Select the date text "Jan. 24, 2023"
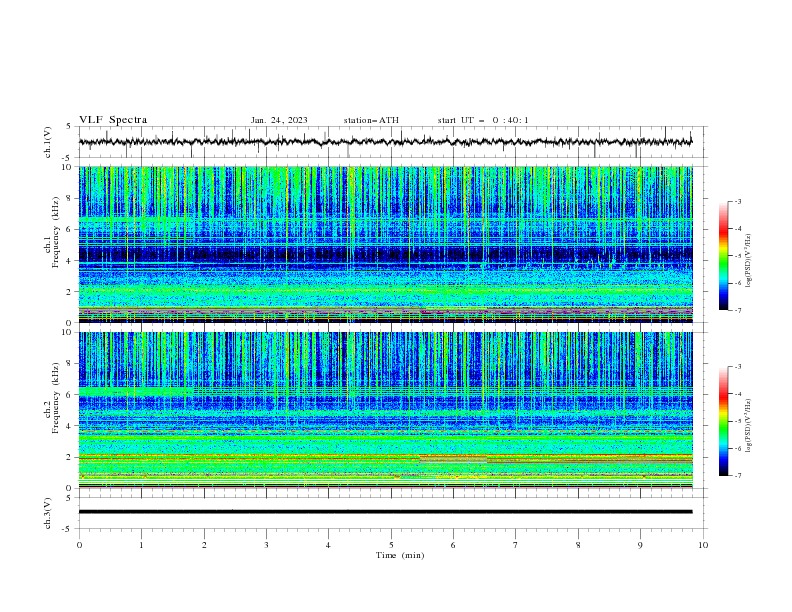Viewport: 792px width, 612px height. 279,120
